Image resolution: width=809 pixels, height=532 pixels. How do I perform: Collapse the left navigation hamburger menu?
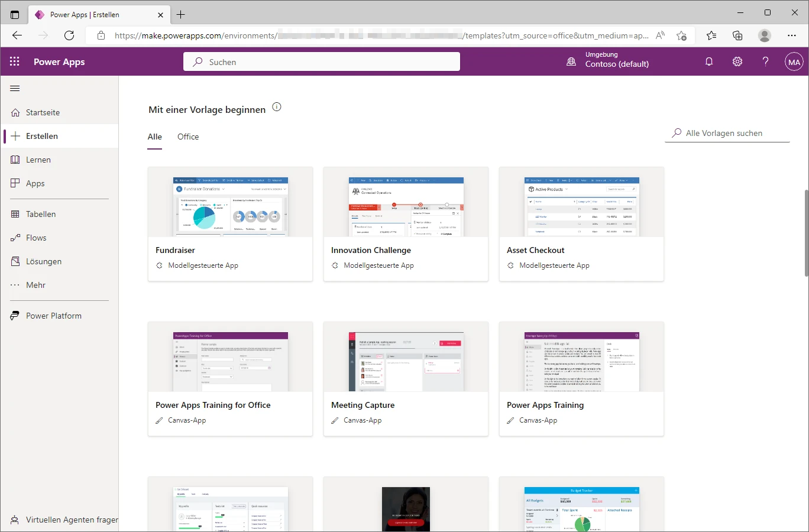pos(15,89)
